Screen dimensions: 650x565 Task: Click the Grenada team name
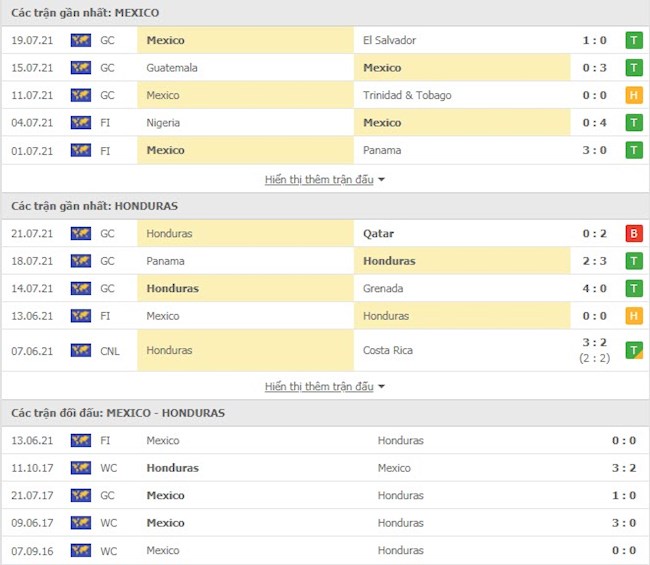384,289
